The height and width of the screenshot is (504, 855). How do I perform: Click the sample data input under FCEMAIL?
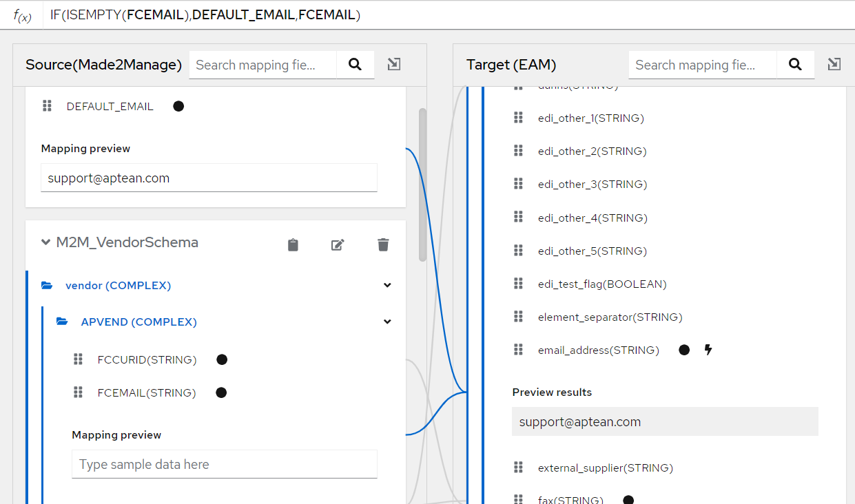(x=224, y=463)
